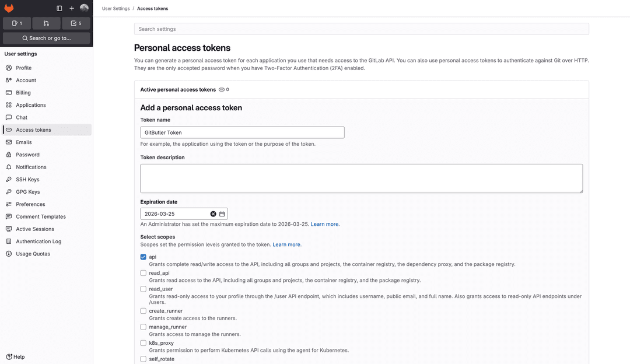Uncheck the api scope
630x364 pixels.
pos(143,257)
